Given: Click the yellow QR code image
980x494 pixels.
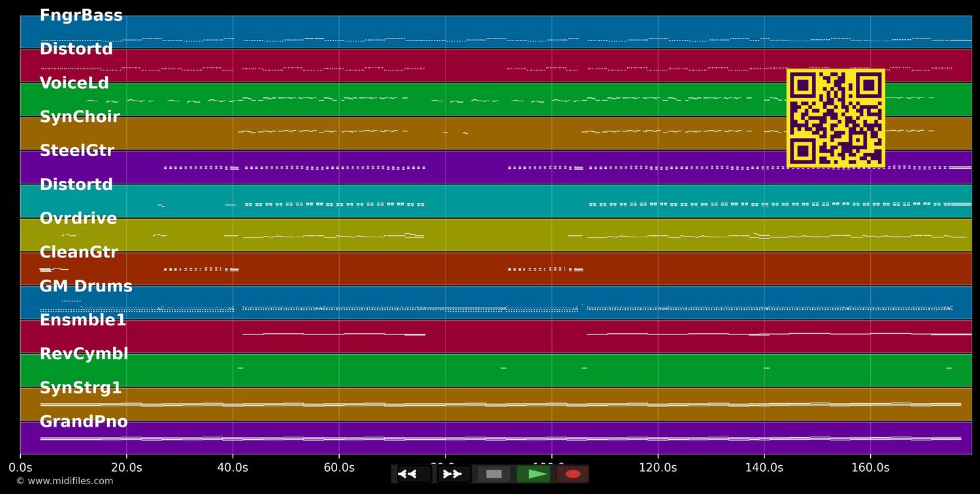Looking at the screenshot, I should tap(836, 118).
